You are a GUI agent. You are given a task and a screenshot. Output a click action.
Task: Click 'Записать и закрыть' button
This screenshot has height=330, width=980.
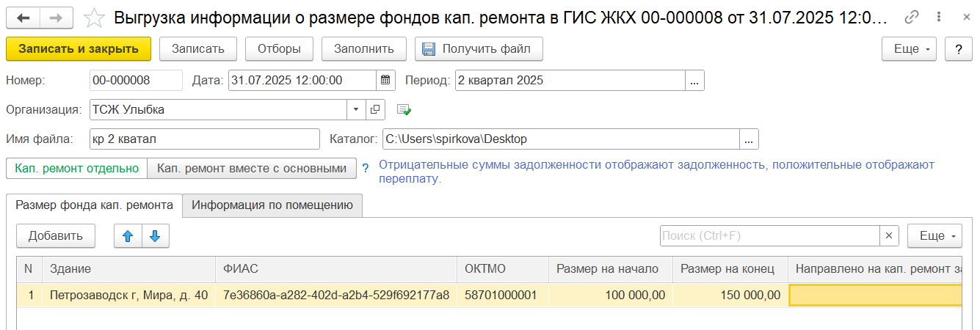tap(79, 49)
